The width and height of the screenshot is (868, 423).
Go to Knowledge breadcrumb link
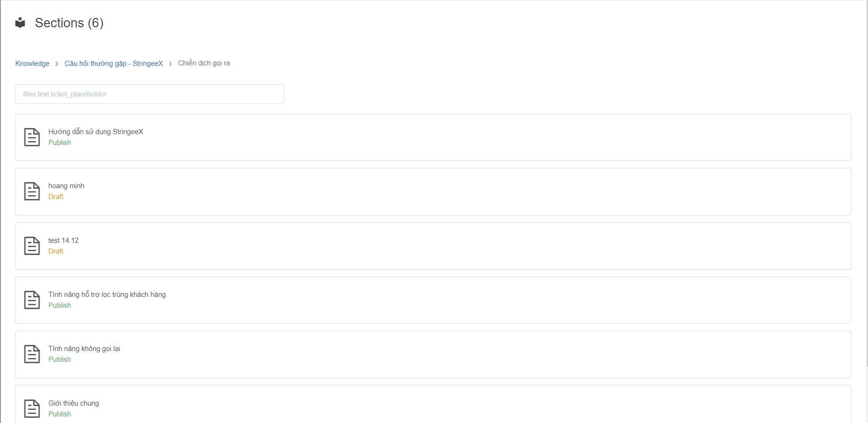(32, 64)
